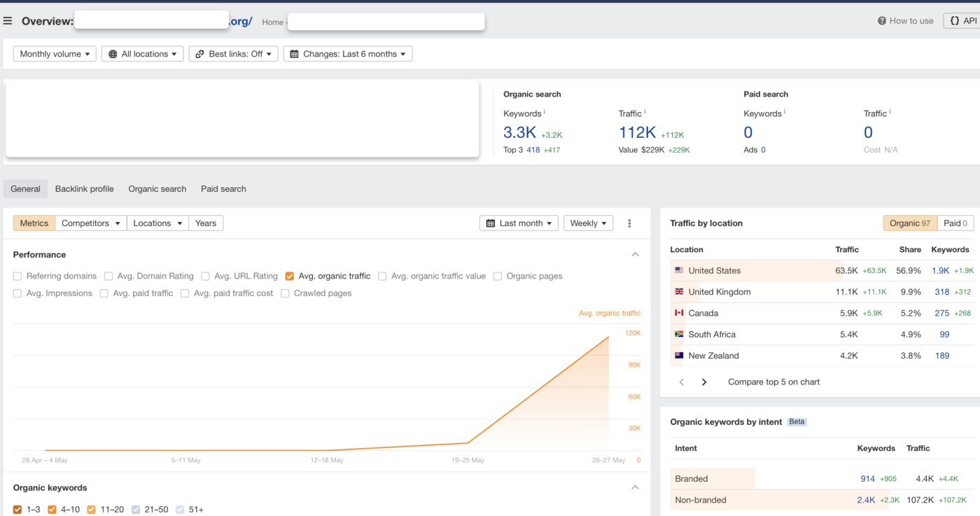Select the Paid toggle in Traffic by location

pyautogui.click(x=955, y=223)
